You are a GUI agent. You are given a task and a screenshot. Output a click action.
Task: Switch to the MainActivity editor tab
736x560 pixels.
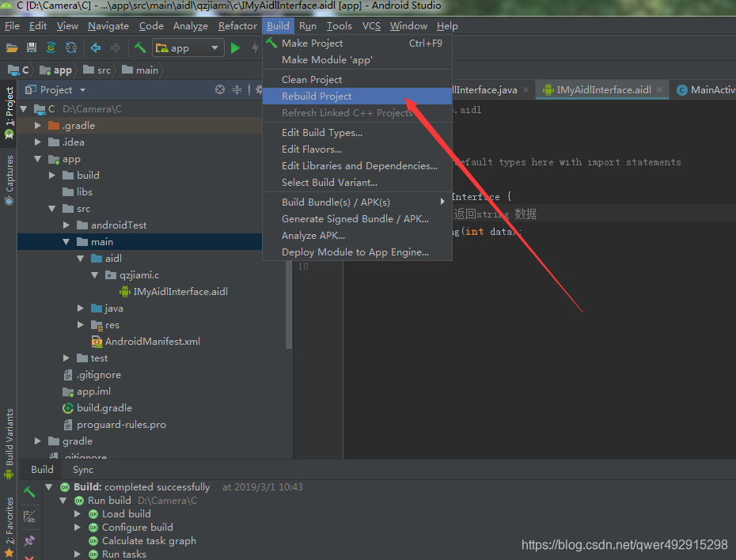[x=704, y=89]
